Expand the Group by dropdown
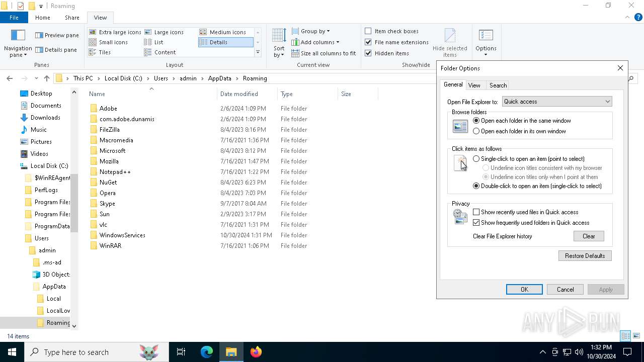The image size is (644, 362). tap(310, 31)
